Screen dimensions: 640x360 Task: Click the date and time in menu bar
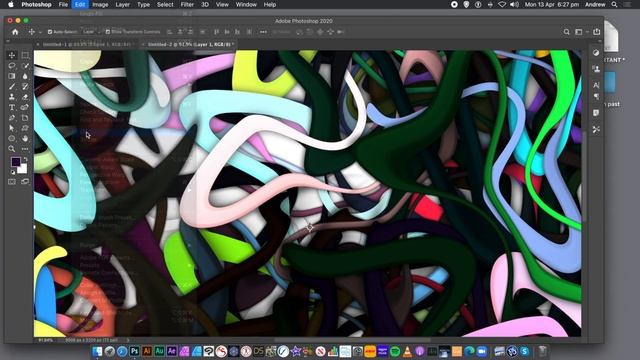(552, 4)
